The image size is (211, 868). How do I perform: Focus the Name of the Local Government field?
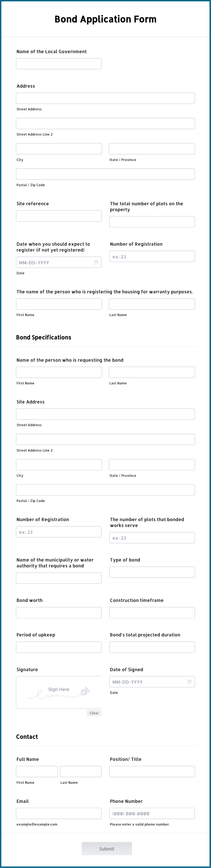59,64
